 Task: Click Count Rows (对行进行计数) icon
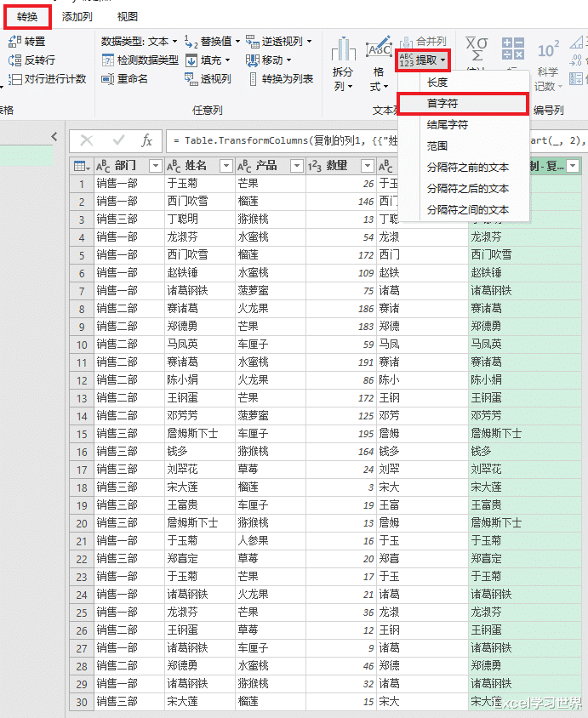click(x=14, y=79)
